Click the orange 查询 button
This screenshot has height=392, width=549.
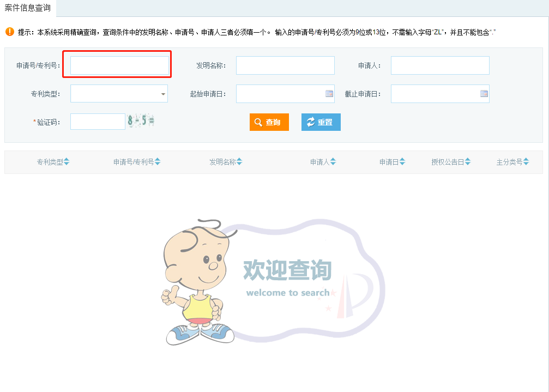click(x=269, y=122)
